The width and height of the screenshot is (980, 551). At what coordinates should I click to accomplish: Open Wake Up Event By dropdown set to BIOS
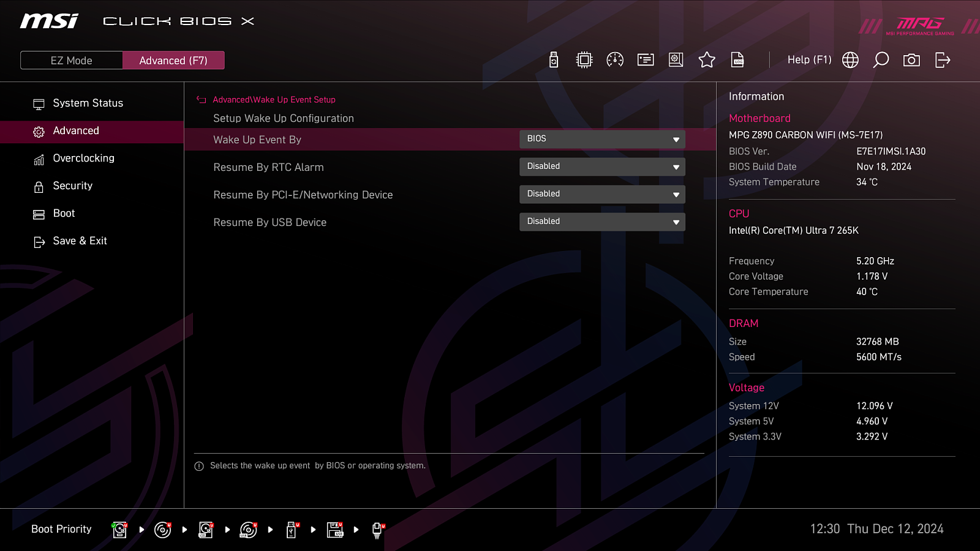(602, 139)
